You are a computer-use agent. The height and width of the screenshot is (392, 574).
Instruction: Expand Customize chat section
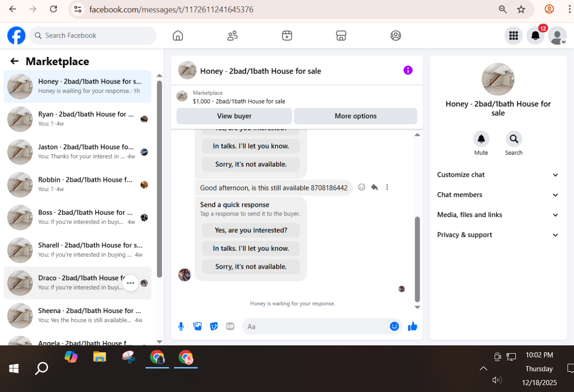(498, 175)
